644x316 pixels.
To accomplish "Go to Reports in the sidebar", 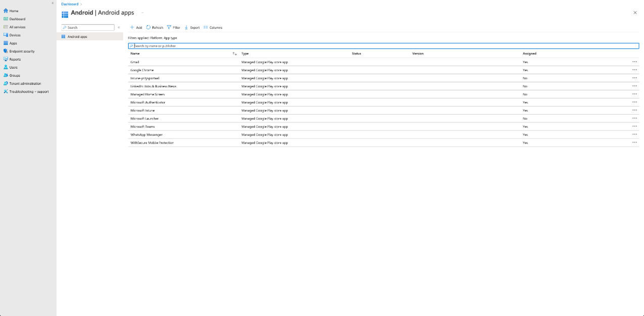I will 15,59.
